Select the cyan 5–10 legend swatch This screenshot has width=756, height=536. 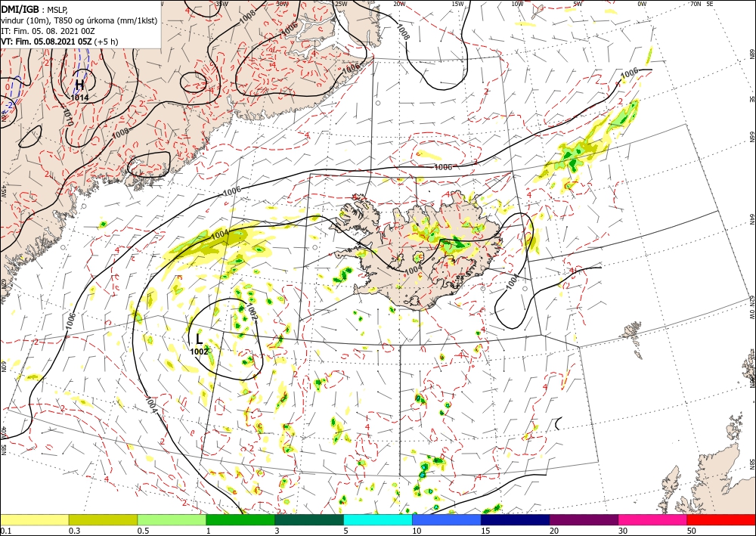coord(378,519)
